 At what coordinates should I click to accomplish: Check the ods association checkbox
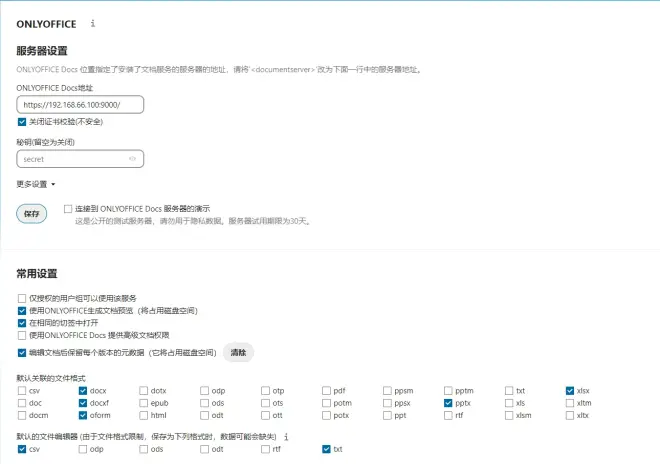tap(205, 403)
